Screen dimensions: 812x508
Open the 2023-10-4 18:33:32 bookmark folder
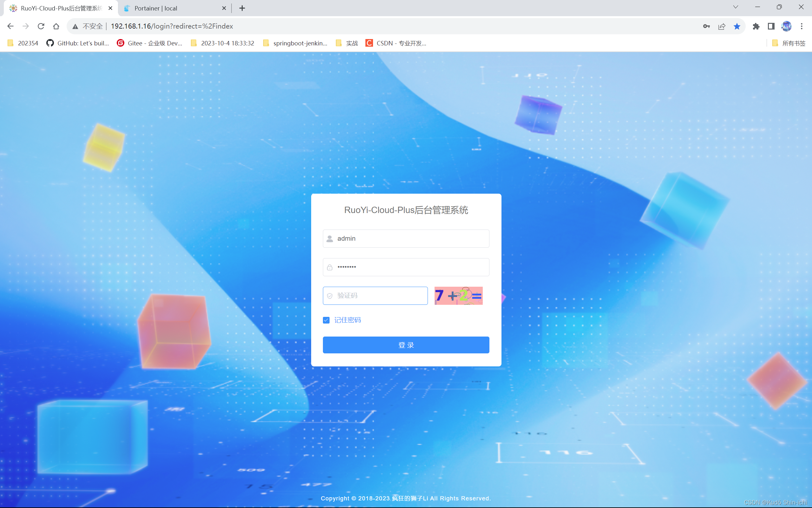point(222,43)
